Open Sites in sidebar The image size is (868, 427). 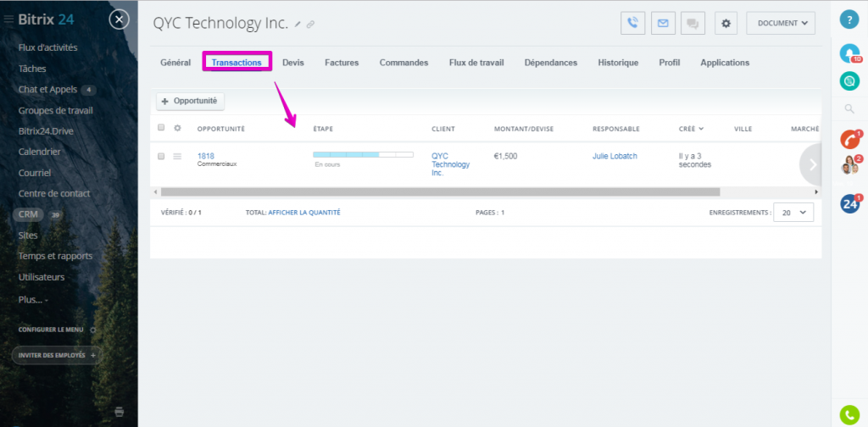(28, 235)
